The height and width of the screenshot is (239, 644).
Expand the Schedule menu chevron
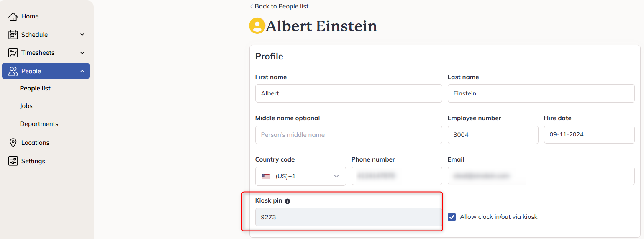tap(82, 35)
